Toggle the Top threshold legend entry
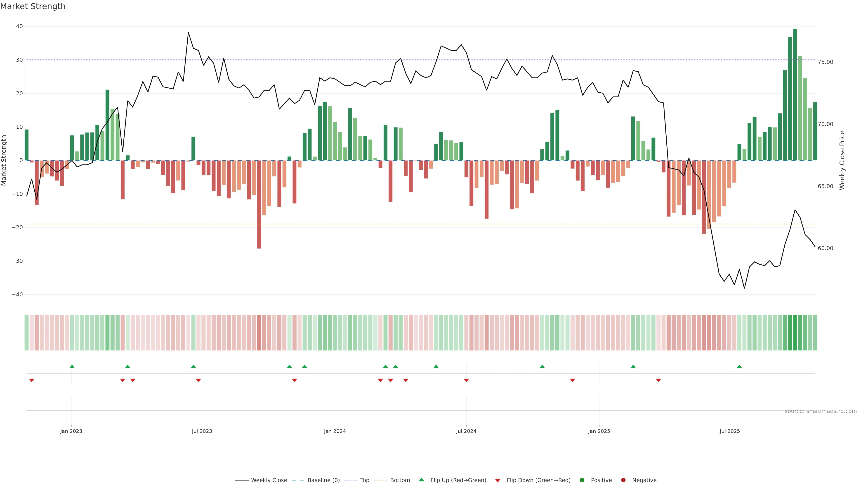The height and width of the screenshot is (488, 868). (x=364, y=480)
